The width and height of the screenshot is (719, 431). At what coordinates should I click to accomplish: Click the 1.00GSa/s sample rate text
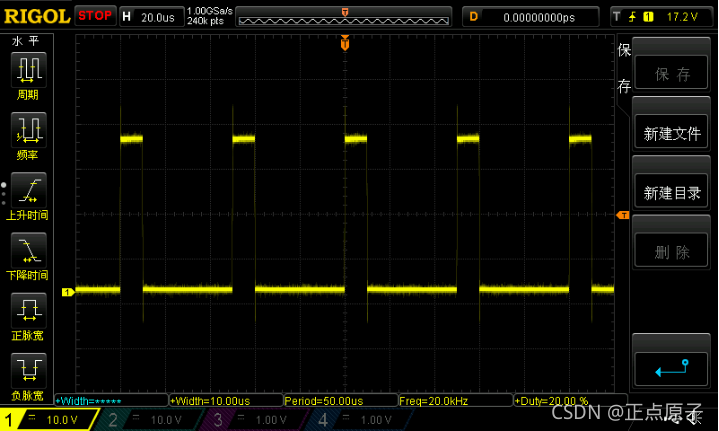point(210,11)
